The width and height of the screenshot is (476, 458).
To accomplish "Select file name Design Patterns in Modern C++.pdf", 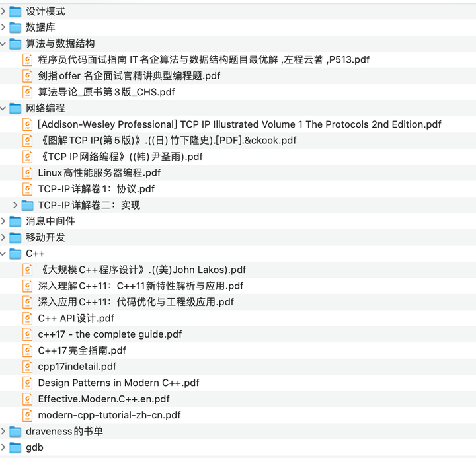I will click(119, 383).
